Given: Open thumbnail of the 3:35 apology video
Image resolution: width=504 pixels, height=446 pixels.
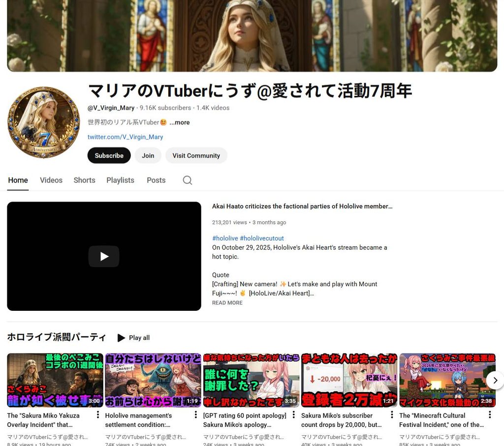Looking at the screenshot, I should click(251, 380).
